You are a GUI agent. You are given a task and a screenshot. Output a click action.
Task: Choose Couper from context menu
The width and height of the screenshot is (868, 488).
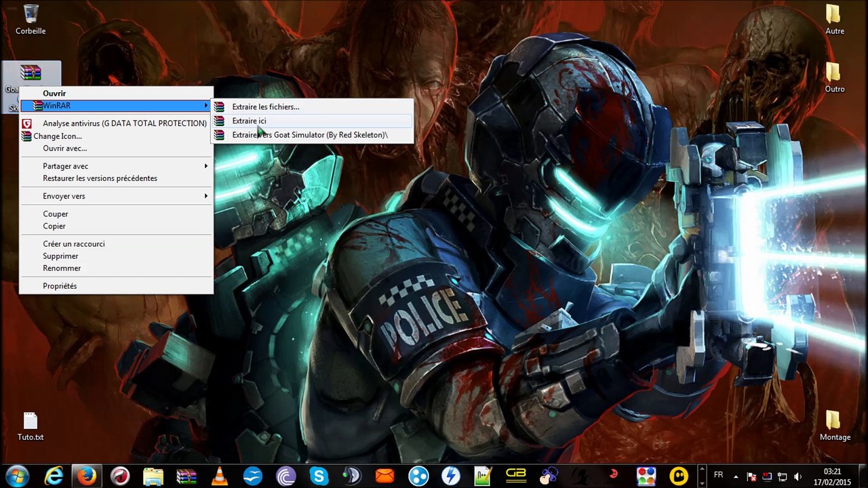116,214
